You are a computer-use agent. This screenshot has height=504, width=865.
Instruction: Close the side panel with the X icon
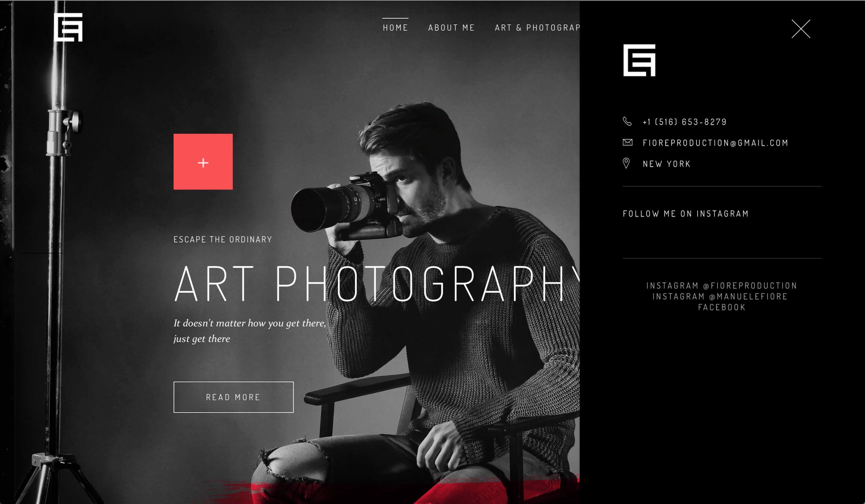[801, 29]
